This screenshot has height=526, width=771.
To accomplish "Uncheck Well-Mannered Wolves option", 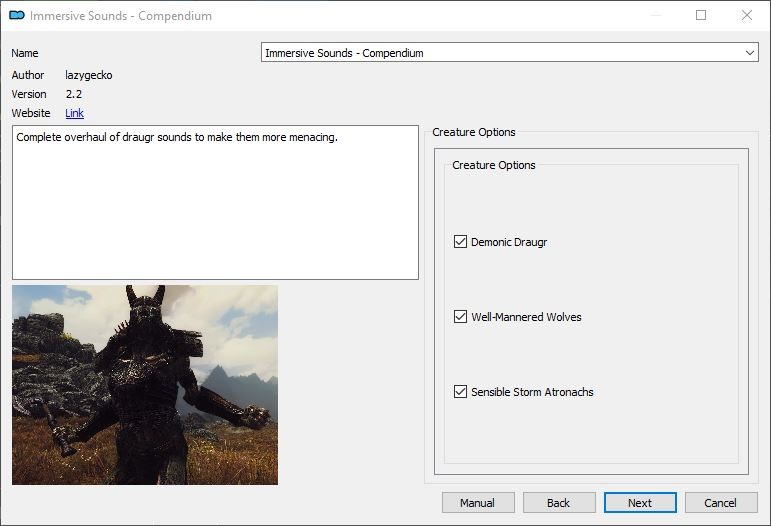I will tap(460, 317).
